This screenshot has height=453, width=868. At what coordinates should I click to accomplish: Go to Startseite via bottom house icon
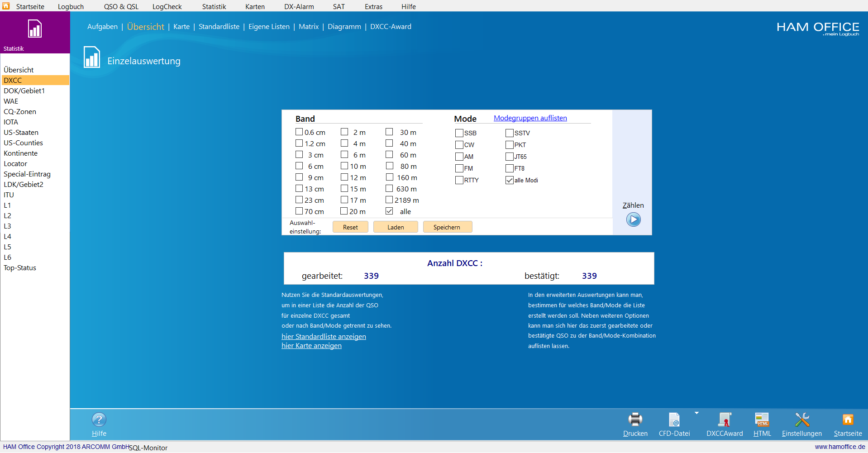[848, 420]
